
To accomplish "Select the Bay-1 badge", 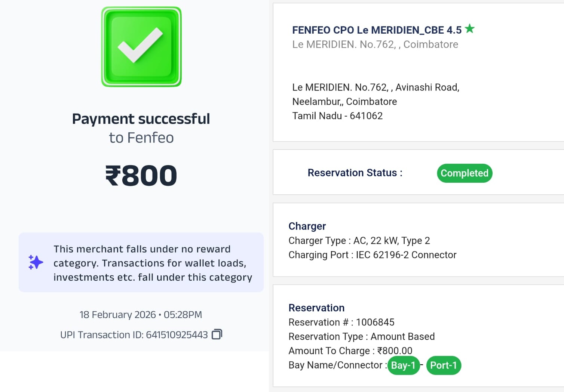I will tap(403, 365).
